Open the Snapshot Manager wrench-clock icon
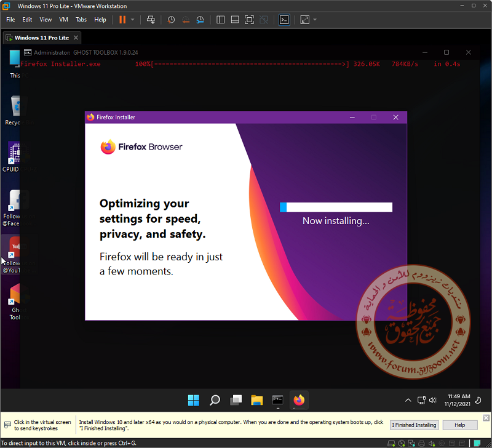492x448 pixels. coord(200,20)
